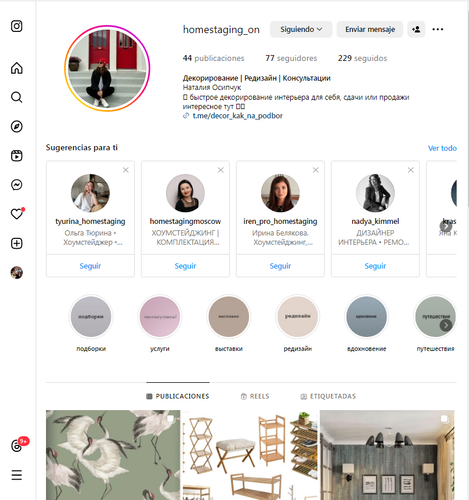Image resolution: width=469 pixels, height=500 pixels.
Task: Click the nadya_kimmel username
Action: coord(375,221)
